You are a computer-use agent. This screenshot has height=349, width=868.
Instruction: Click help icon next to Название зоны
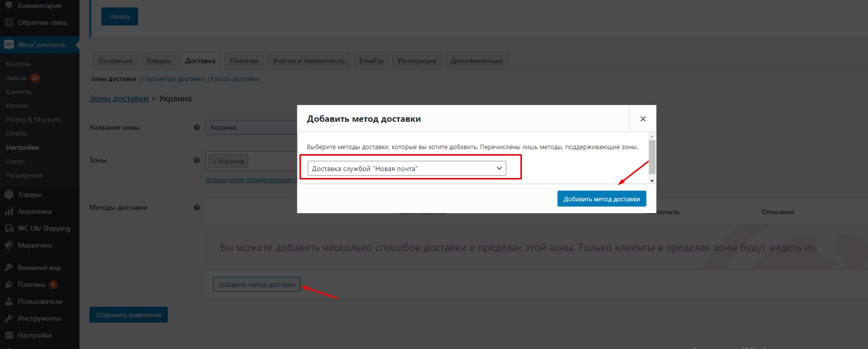click(x=197, y=128)
